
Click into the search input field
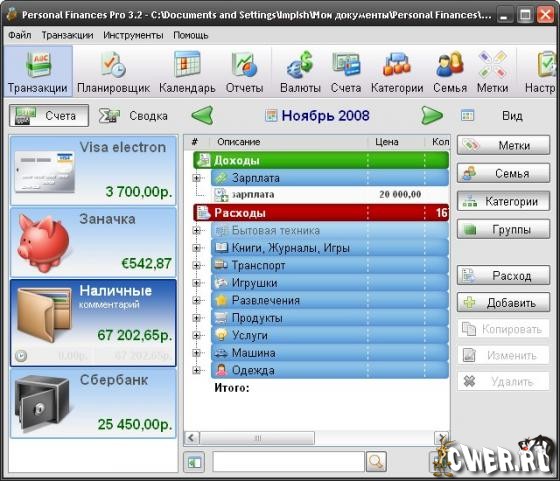click(x=289, y=462)
